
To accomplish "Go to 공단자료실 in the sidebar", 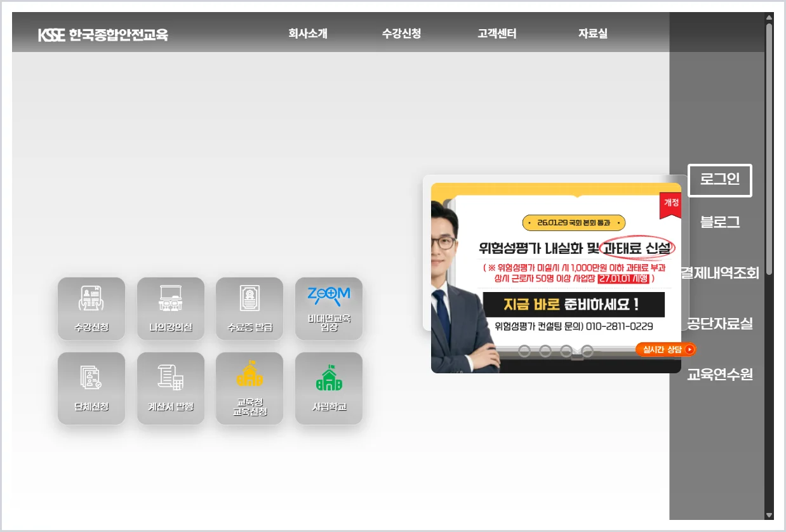I will click(x=720, y=324).
